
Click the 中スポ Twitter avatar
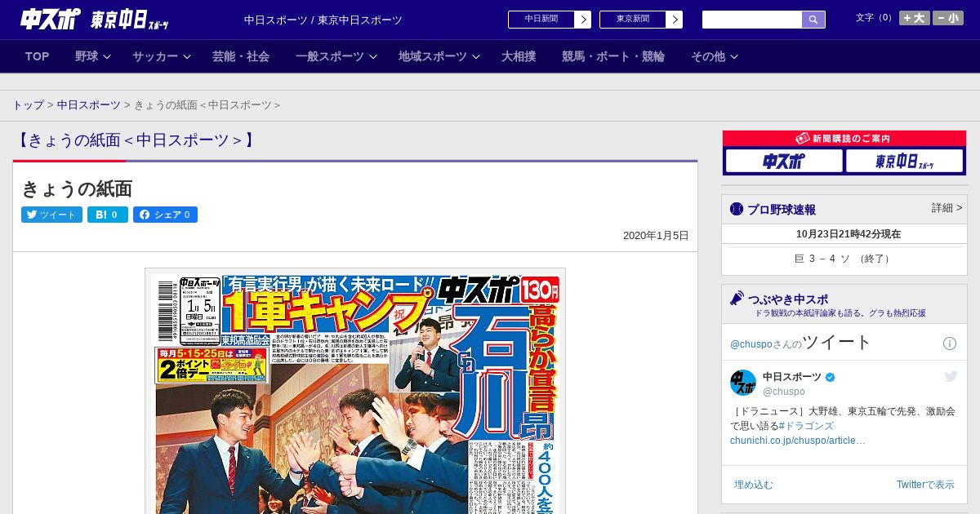coord(743,383)
